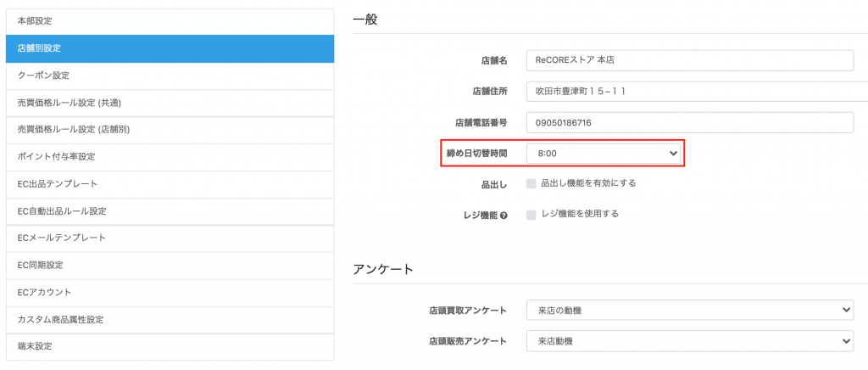The height and width of the screenshot is (370, 868).
Task: Expand the 店頭買取アンケート dropdown
Action: (x=690, y=311)
